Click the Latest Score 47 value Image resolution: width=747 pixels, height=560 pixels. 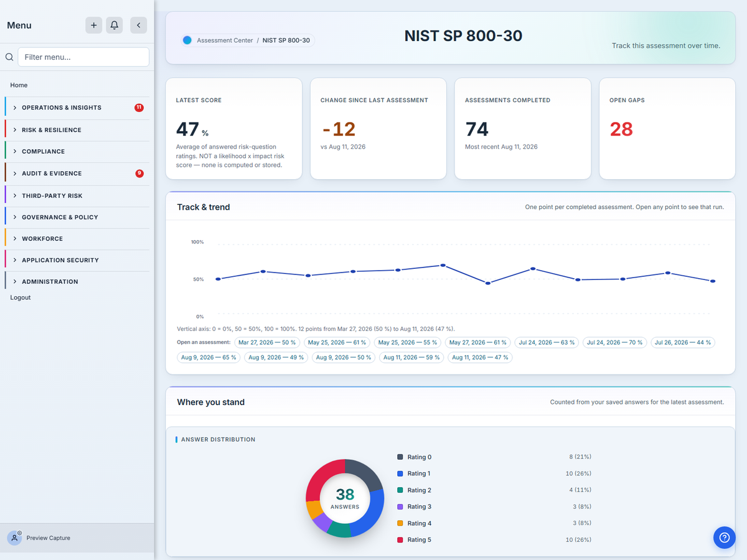tap(187, 129)
